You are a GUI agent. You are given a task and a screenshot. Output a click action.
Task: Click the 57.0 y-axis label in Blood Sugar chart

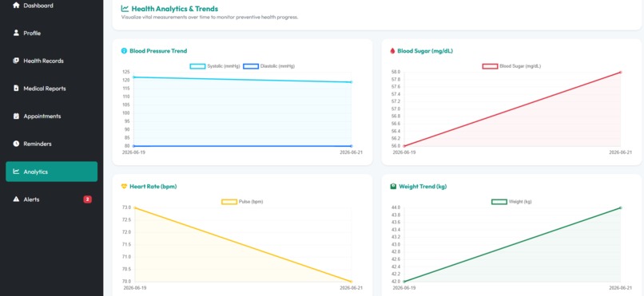tap(396, 109)
